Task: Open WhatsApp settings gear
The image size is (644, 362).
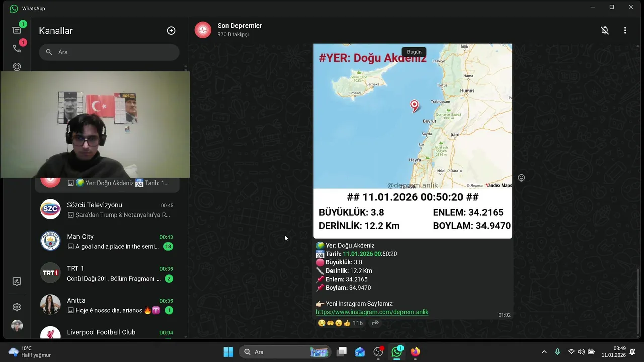Action: point(17,307)
